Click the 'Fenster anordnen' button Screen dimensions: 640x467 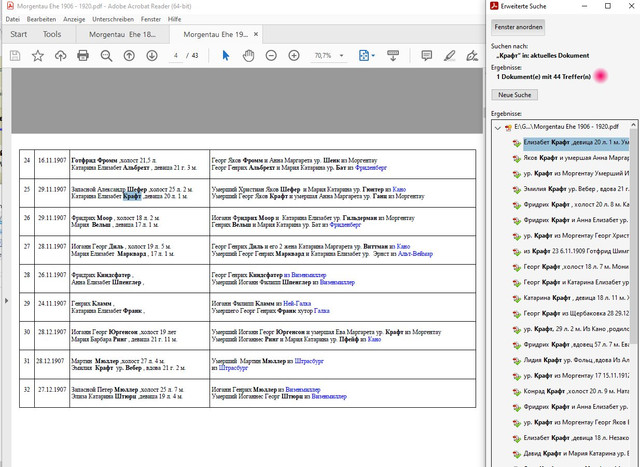click(518, 27)
